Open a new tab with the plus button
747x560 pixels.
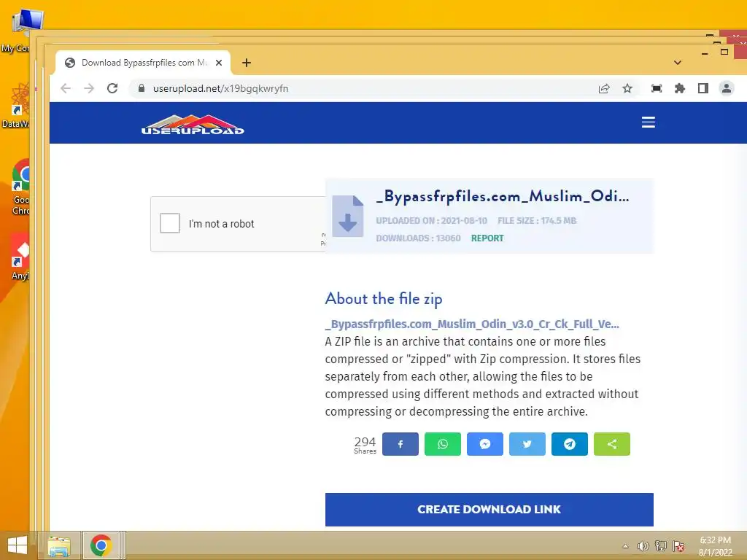tap(247, 63)
